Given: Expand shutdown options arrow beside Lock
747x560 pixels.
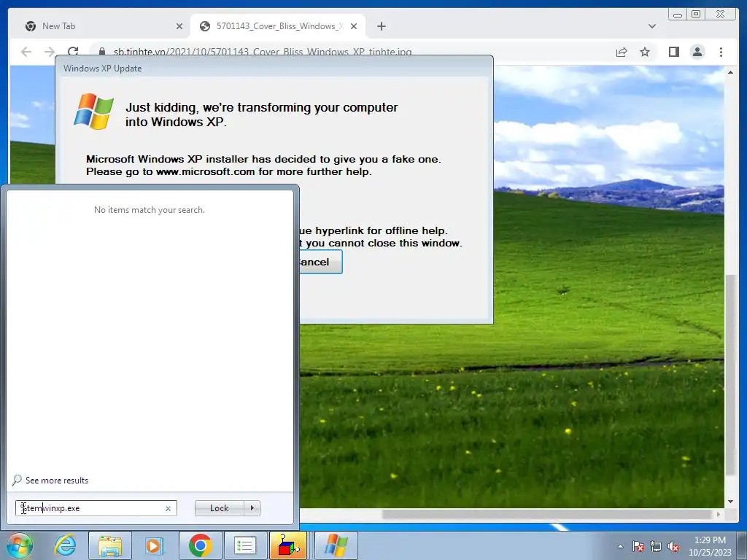Looking at the screenshot, I should point(252,508).
